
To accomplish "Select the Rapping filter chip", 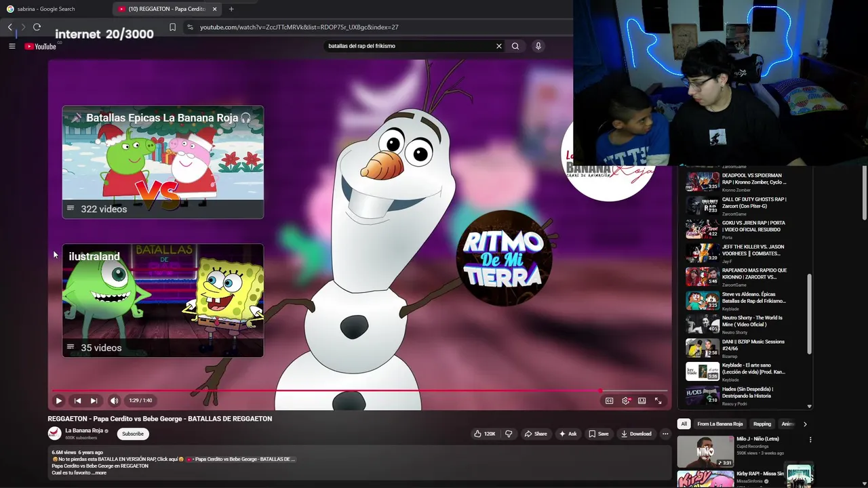I will coord(762,424).
